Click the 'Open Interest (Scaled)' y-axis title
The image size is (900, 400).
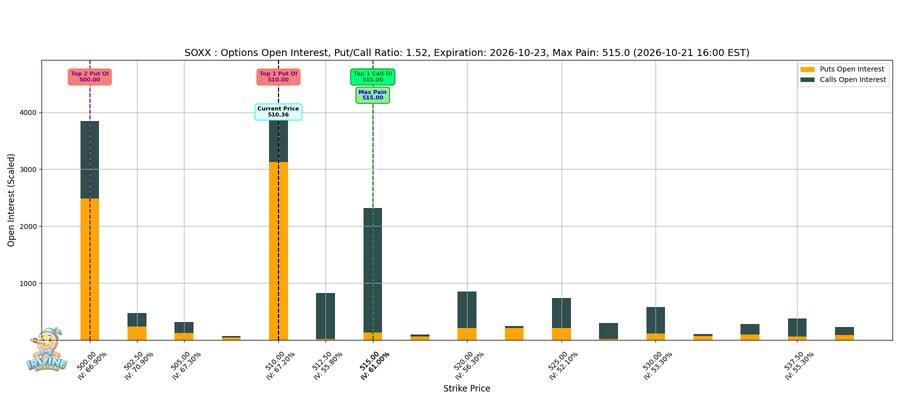(11, 200)
